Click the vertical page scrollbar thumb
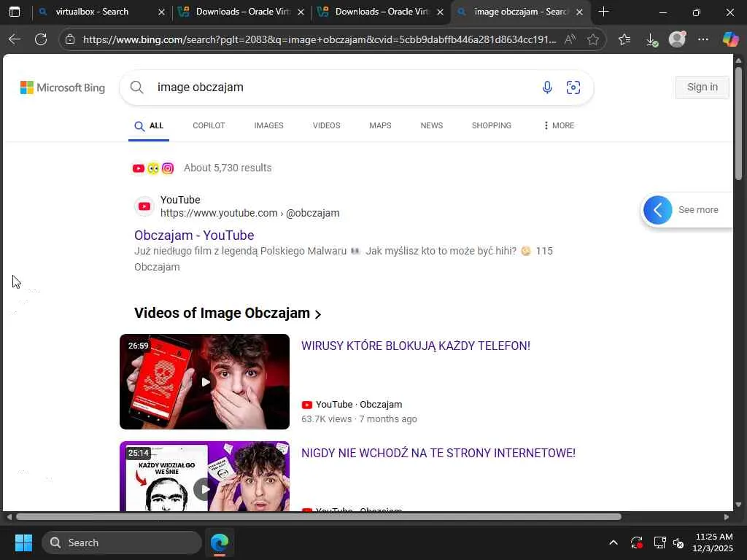Image resolution: width=747 pixels, height=560 pixels. (738, 122)
